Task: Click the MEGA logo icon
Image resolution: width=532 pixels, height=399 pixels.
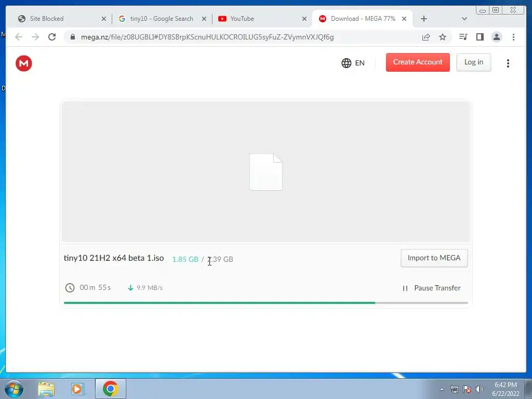Action: click(24, 63)
